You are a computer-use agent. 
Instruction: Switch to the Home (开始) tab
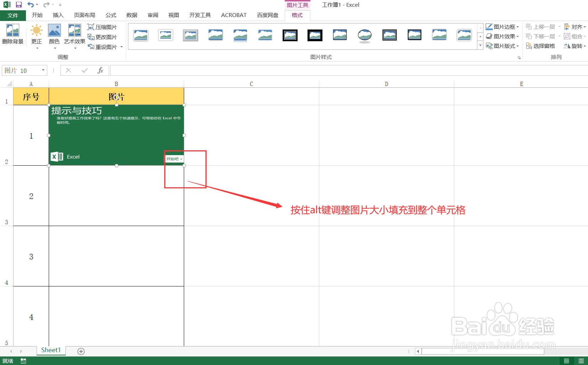tap(37, 15)
